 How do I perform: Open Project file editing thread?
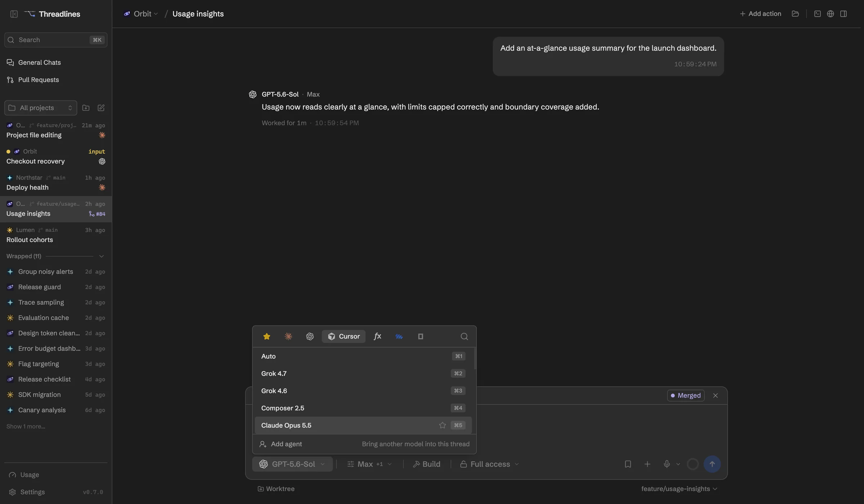tap(56, 130)
